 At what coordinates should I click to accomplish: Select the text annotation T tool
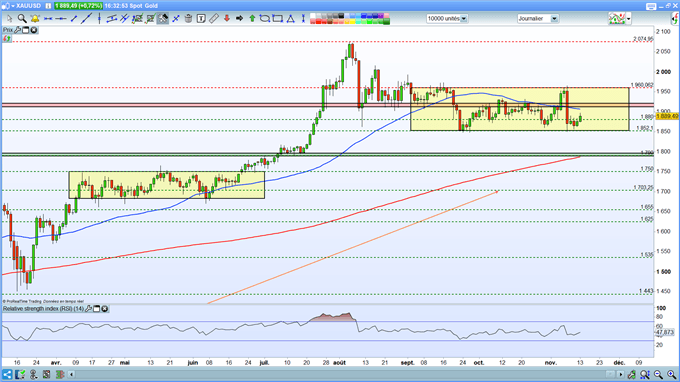(201, 18)
